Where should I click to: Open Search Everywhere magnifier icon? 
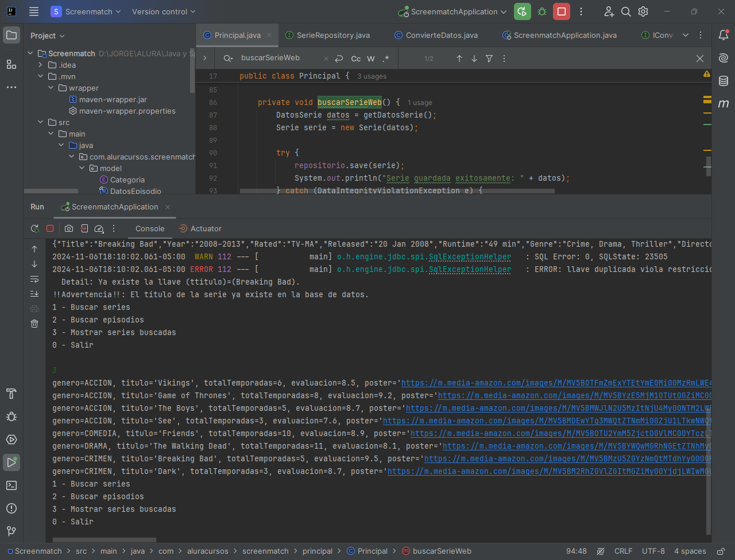point(626,11)
